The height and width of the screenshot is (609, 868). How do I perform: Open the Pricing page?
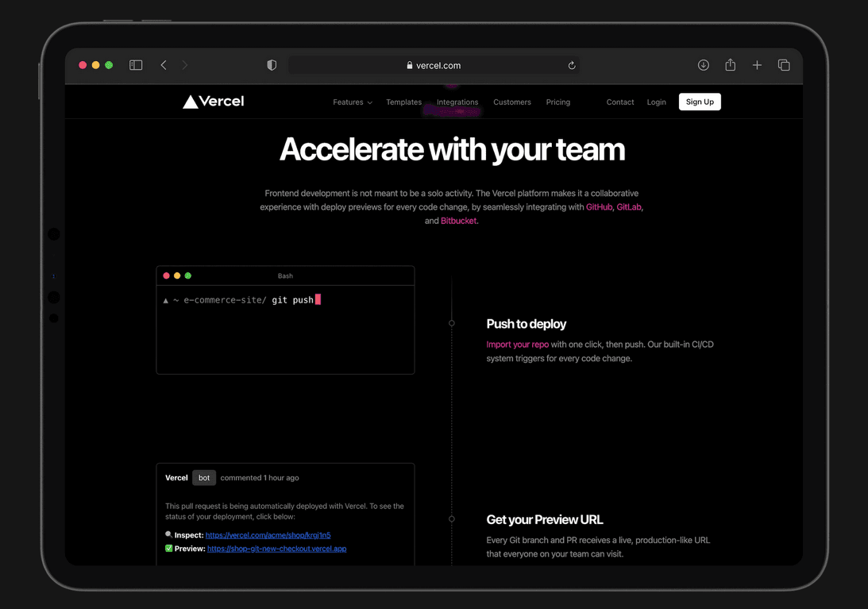pos(558,102)
